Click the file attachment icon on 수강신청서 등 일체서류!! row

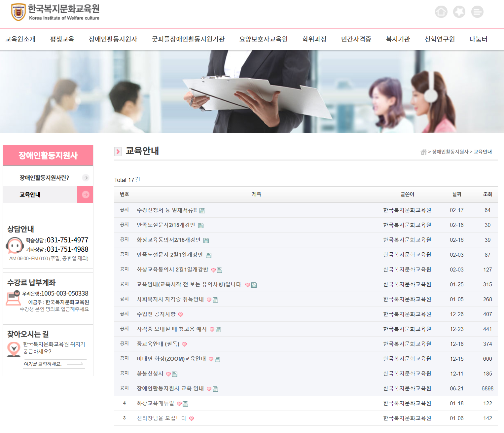click(x=202, y=211)
